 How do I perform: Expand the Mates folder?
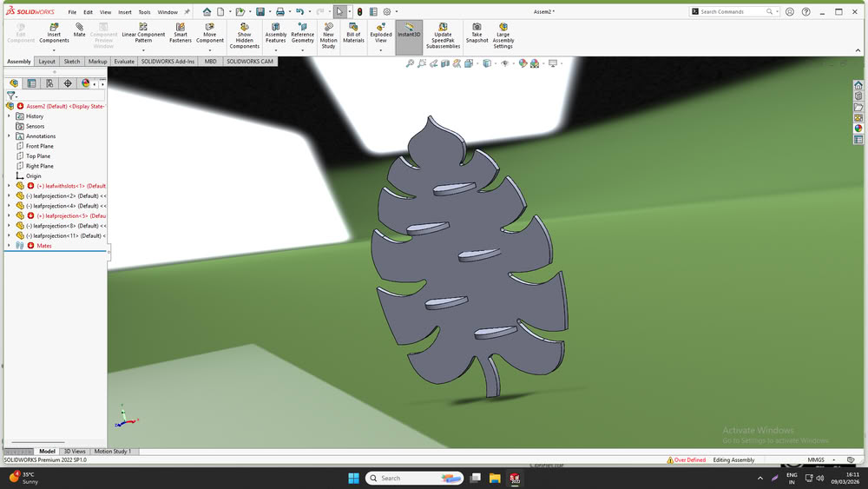pyautogui.click(x=9, y=246)
